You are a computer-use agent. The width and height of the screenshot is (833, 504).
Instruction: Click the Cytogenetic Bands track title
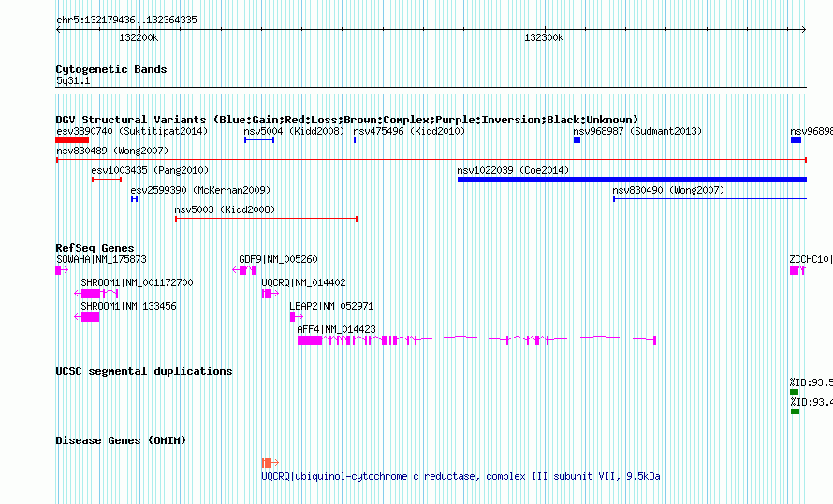[x=111, y=69]
